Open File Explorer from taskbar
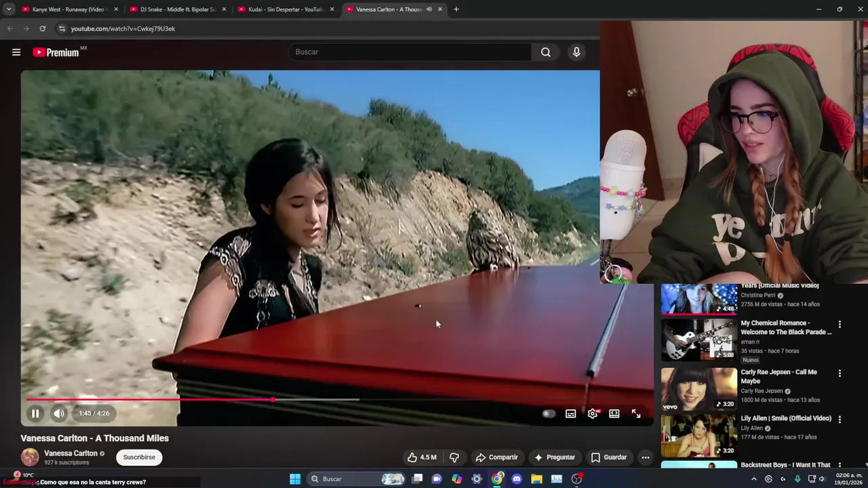 [536, 479]
